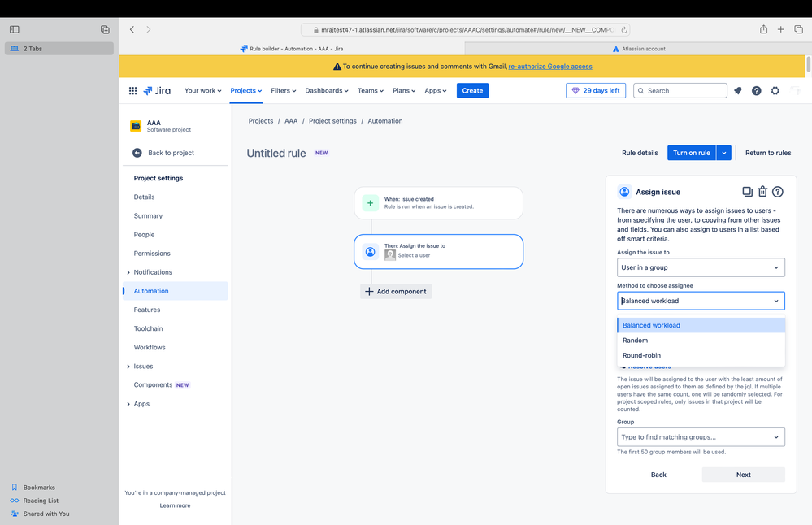Click Turn on rule button
812x525 pixels.
(692, 153)
